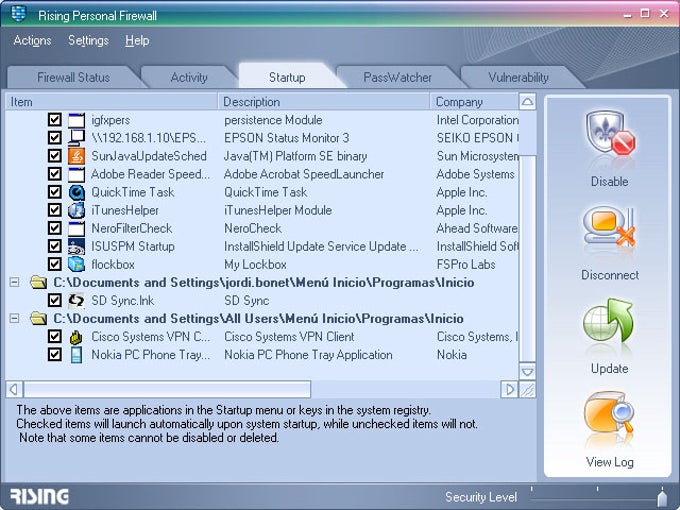The width and height of the screenshot is (680, 510).
Task: Select the Startup tab
Action: pyautogui.click(x=287, y=78)
